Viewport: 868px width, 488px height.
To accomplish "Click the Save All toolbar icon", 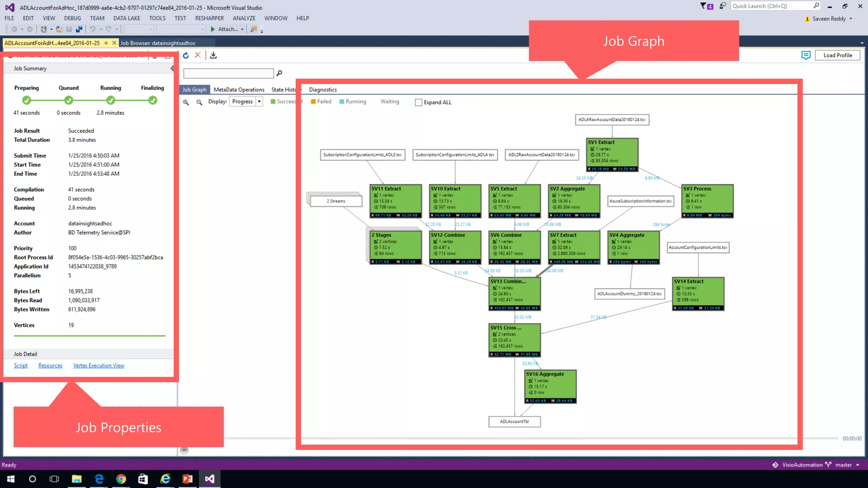I will [79, 29].
